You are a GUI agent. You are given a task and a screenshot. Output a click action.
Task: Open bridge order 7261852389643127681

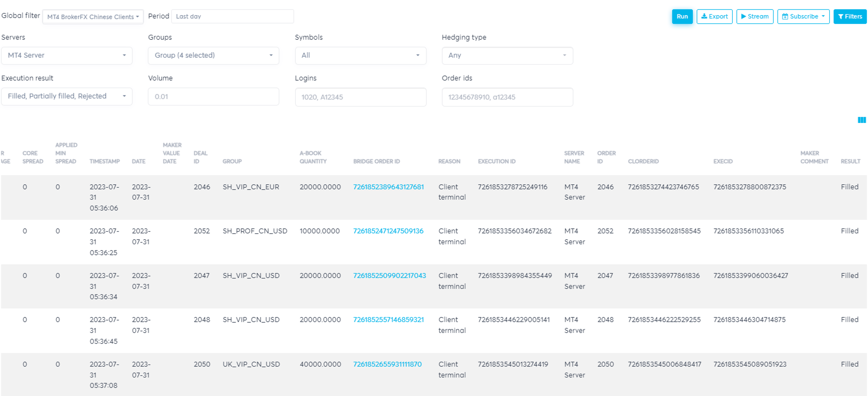pyautogui.click(x=388, y=187)
